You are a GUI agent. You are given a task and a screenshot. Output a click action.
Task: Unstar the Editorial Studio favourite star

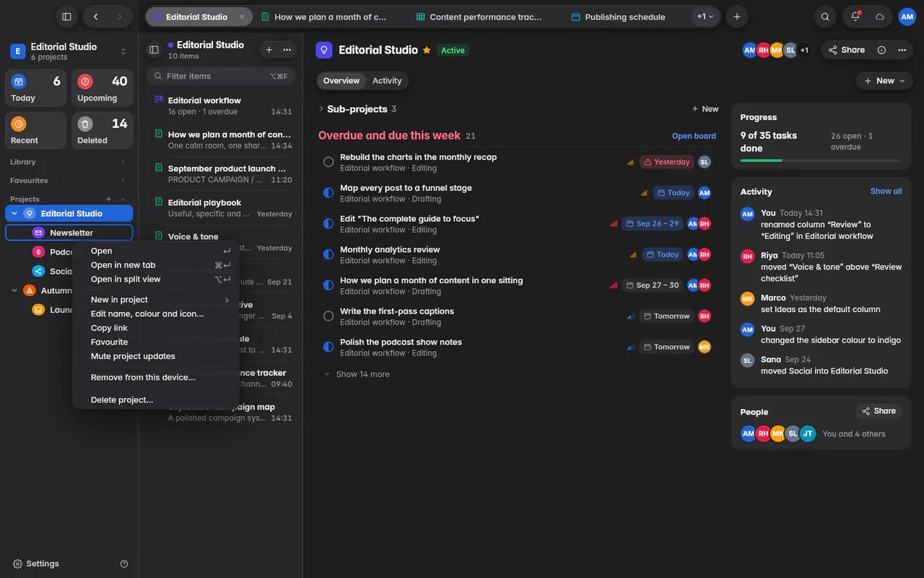427,50
